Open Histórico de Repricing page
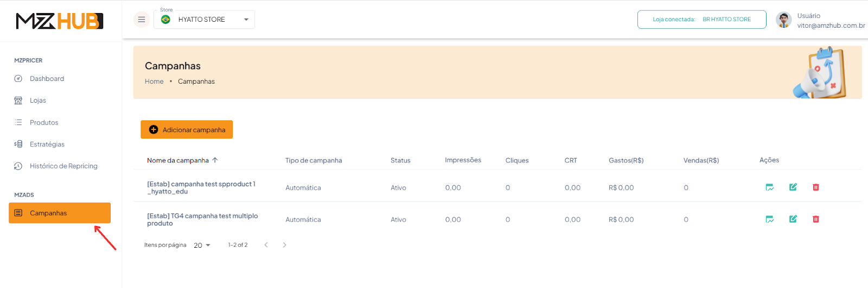 click(63, 166)
